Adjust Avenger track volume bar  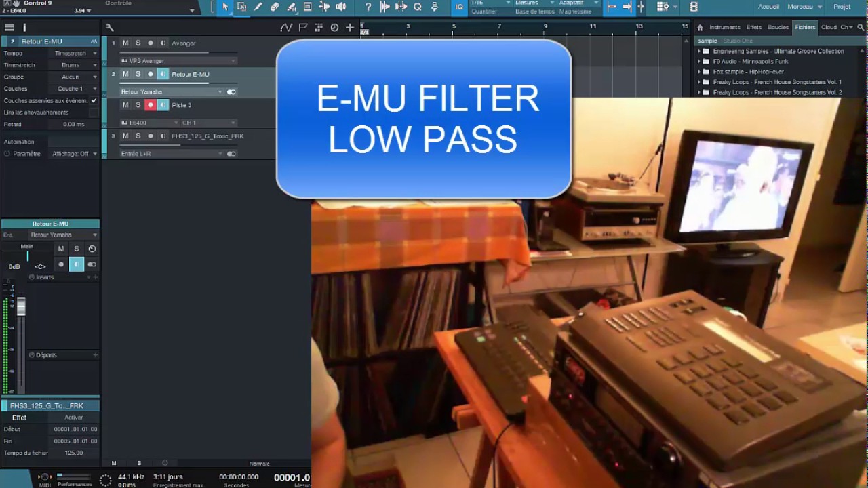click(178, 52)
